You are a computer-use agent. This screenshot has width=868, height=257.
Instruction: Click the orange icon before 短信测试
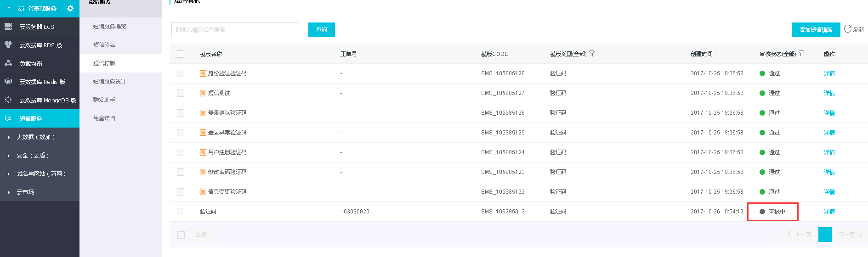point(203,93)
